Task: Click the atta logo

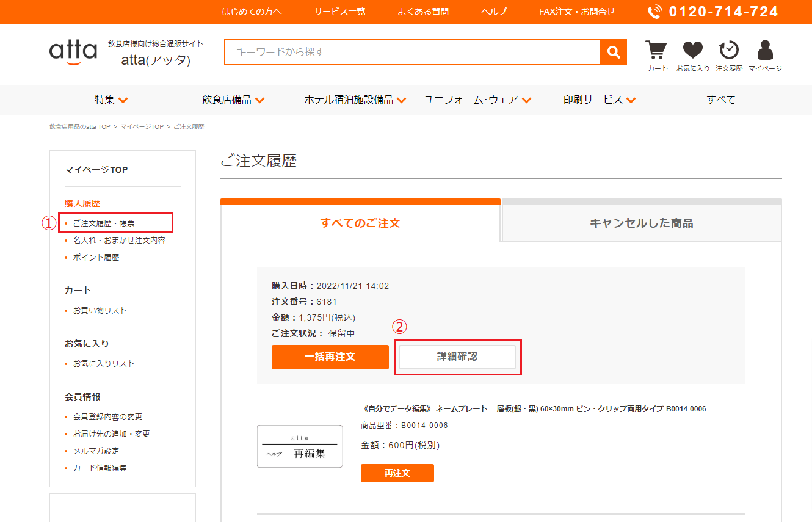Action: coord(73,52)
